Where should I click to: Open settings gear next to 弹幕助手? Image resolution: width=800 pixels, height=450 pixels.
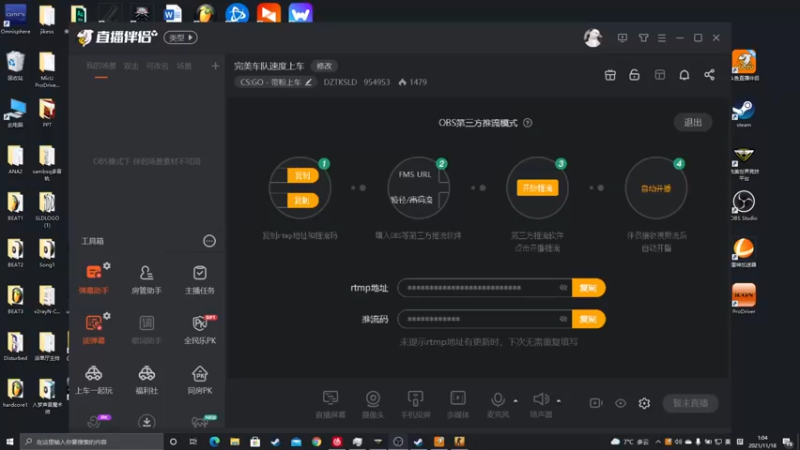(107, 266)
